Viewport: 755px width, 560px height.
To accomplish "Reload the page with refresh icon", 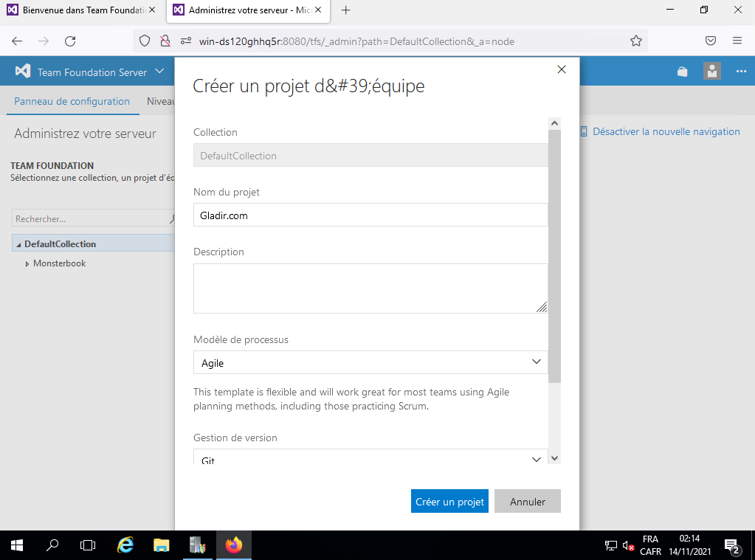I will point(70,41).
